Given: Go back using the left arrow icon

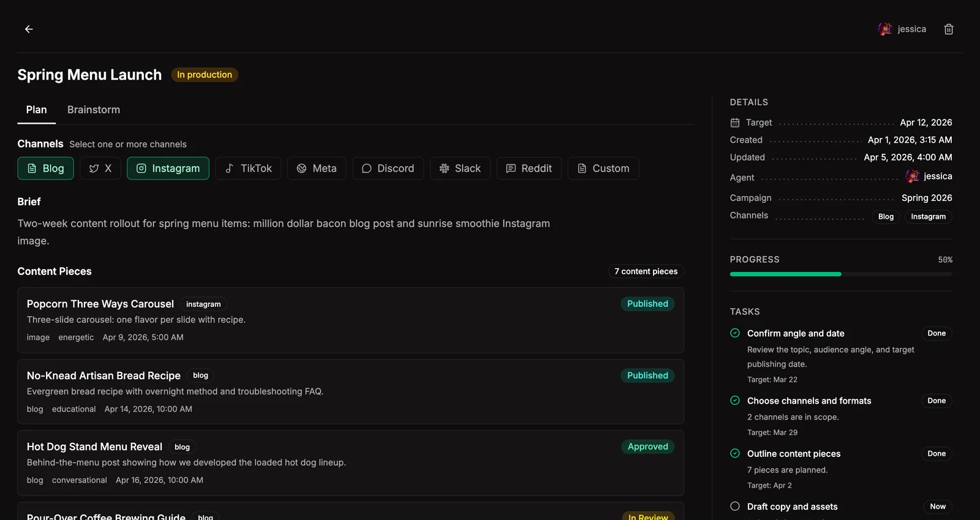Looking at the screenshot, I should 29,29.
